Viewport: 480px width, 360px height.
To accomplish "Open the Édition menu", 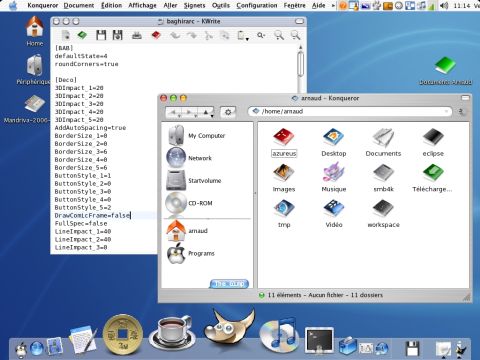I will 111,5.
